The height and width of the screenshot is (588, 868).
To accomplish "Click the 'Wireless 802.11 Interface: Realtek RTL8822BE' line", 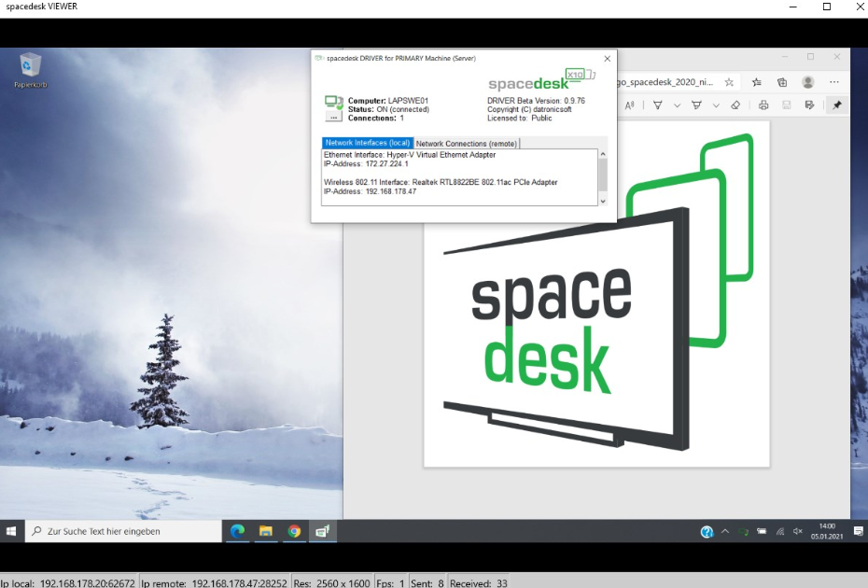I will [441, 182].
